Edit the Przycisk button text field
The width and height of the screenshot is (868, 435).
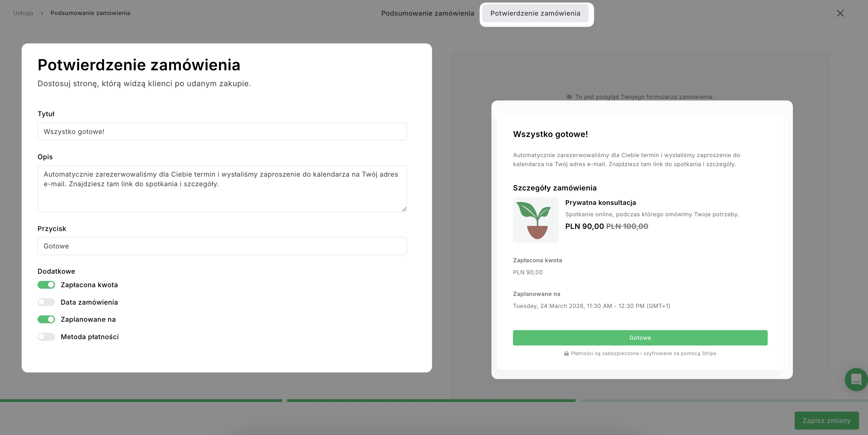(x=222, y=246)
